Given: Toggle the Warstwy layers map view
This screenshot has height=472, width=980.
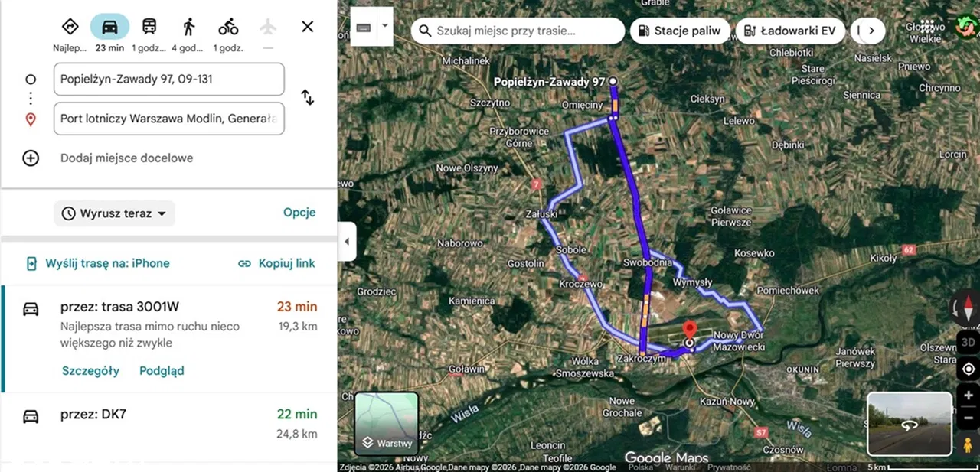Looking at the screenshot, I should coord(387,423).
